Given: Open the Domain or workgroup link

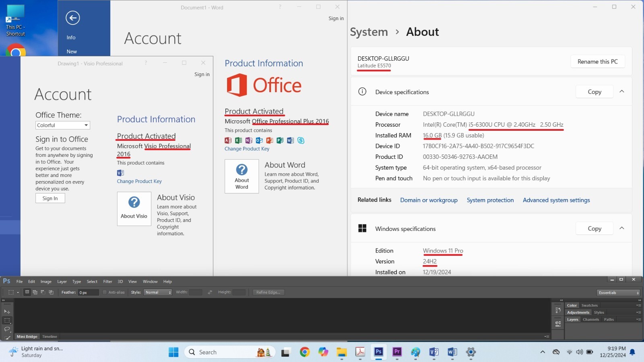Looking at the screenshot, I should tap(429, 200).
